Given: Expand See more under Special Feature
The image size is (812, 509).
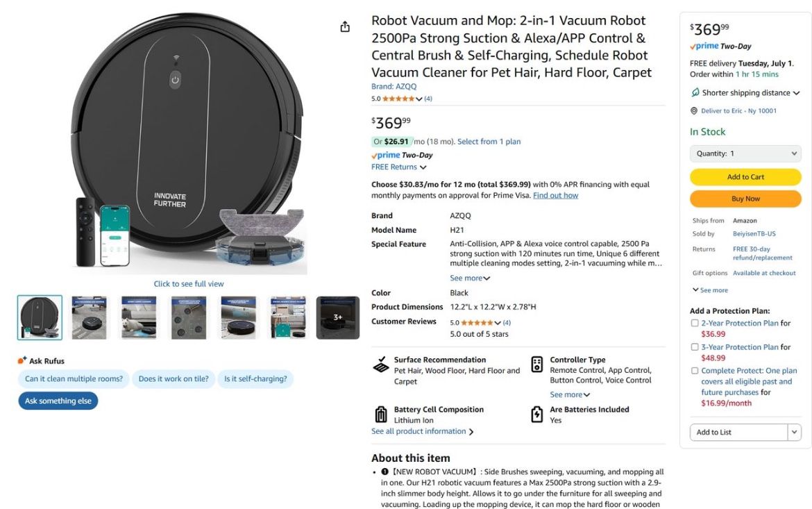Looking at the screenshot, I should point(470,278).
